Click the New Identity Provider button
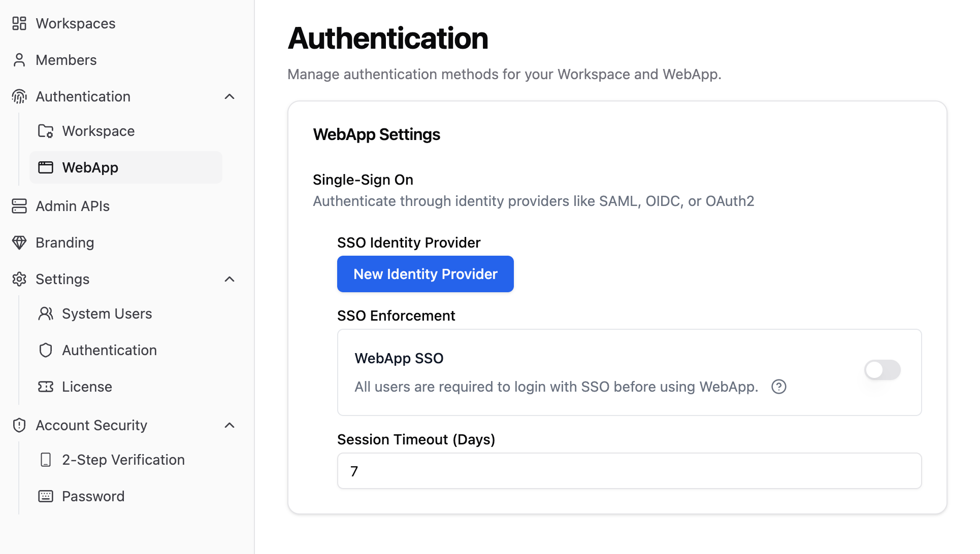 425,274
